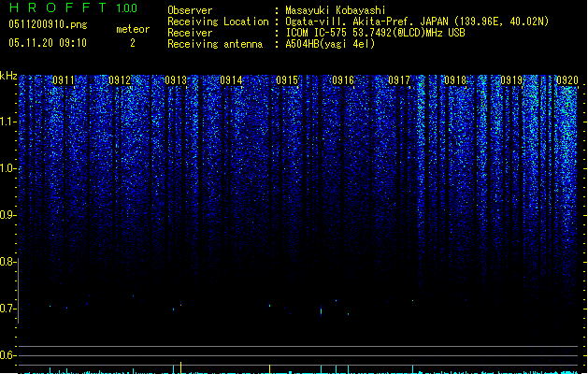The height and width of the screenshot is (374, 588).
Task: Click the meteor count value 2
Action: pos(133,43)
